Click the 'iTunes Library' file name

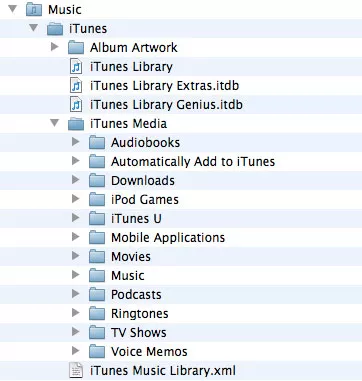[x=131, y=66]
